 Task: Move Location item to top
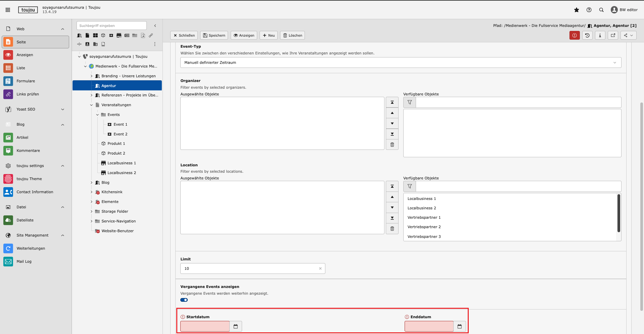pyautogui.click(x=392, y=186)
